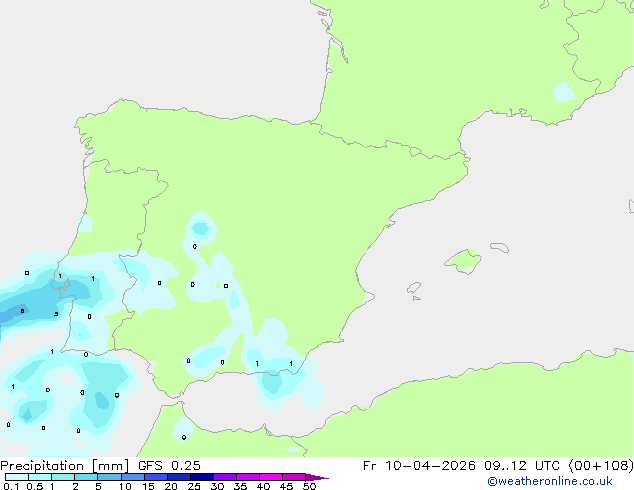
Task: Click the light-blue precipitation patch in southeastern France
Action: [x=563, y=92]
